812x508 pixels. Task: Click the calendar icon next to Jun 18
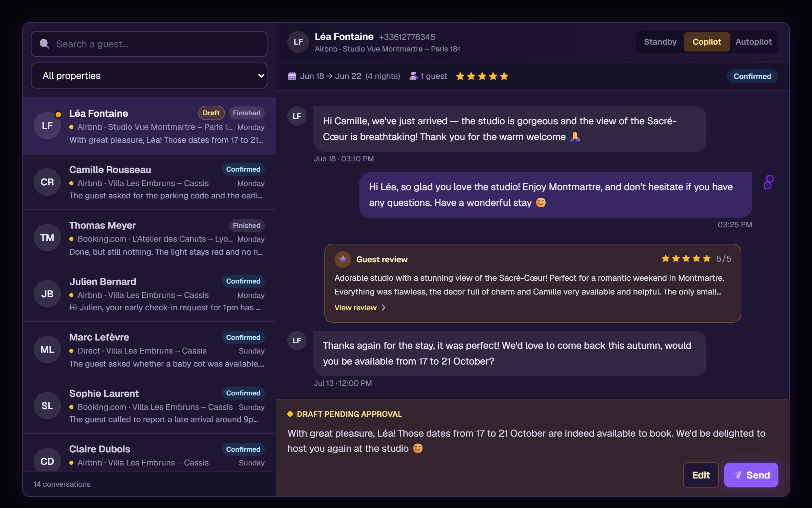pos(292,76)
